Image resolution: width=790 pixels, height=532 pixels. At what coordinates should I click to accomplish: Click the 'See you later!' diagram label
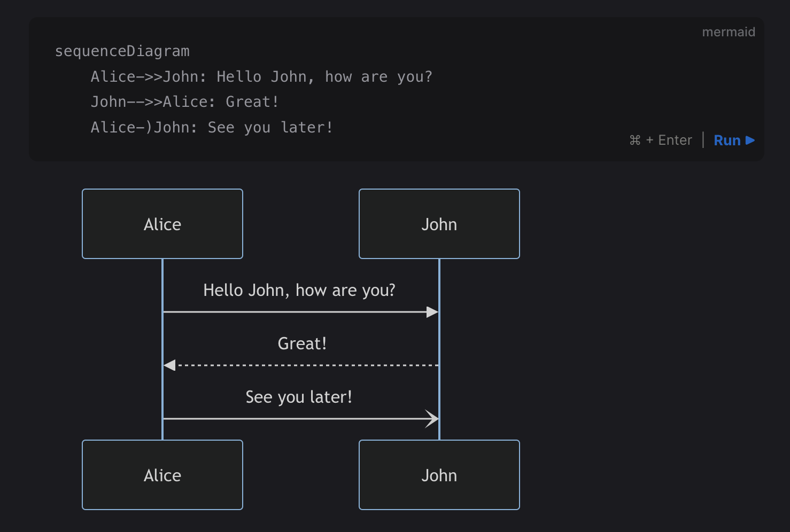click(x=299, y=397)
